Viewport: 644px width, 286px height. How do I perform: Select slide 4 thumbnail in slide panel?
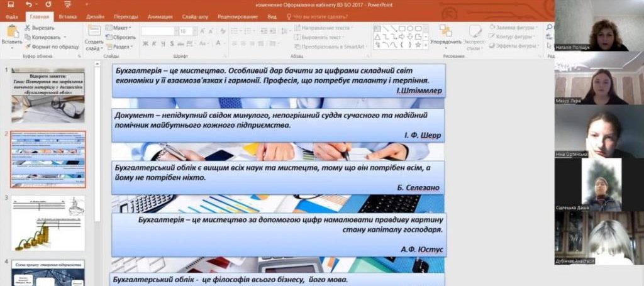pyautogui.click(x=48, y=272)
